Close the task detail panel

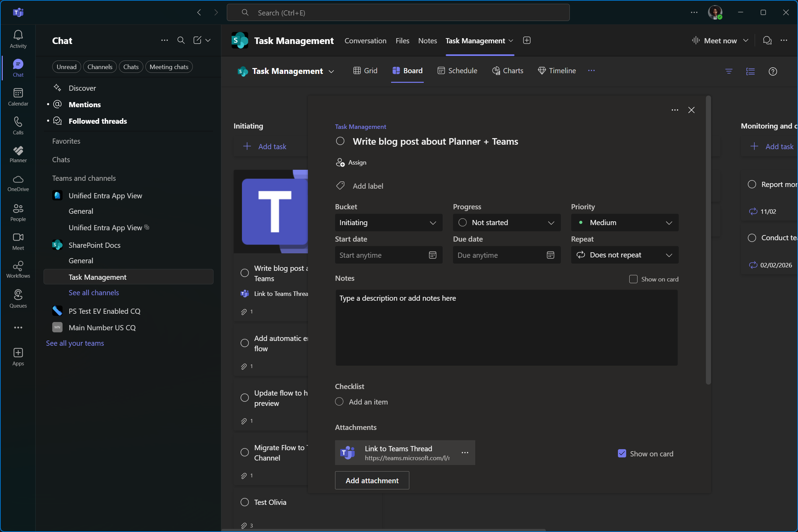coord(691,110)
